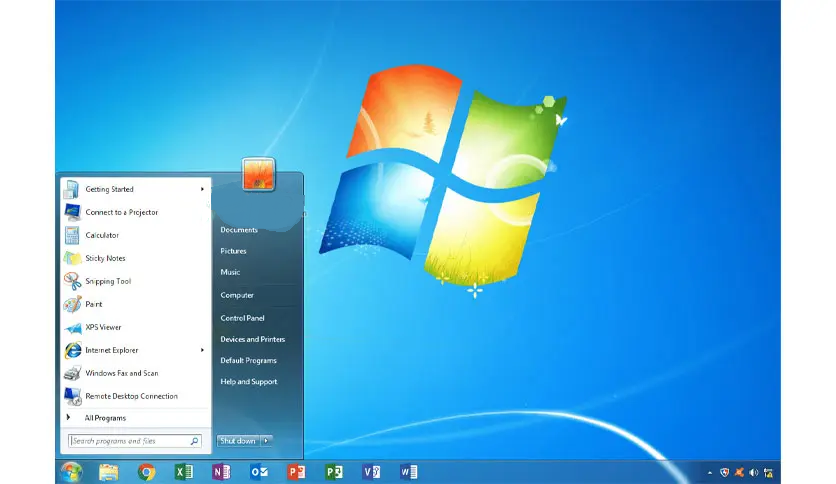Click the Shut down button
Viewport: 836px width, 484px height.
238,441
